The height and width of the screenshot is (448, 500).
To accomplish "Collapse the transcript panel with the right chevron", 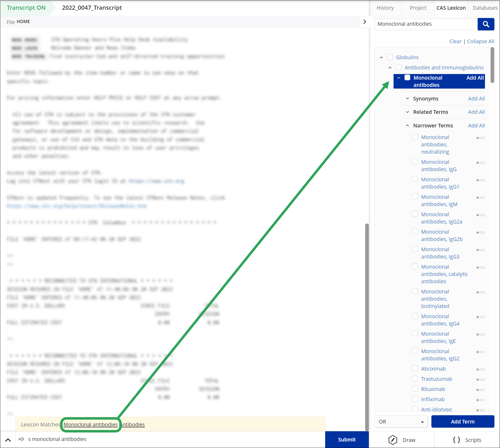I will point(365,22).
